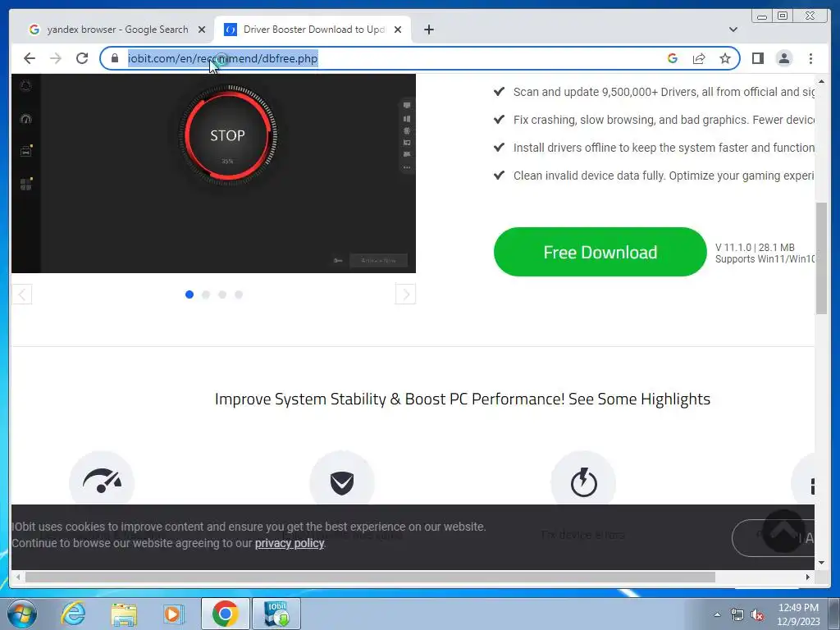Viewport: 840px width, 630px height.
Task: Click the Google icon in the address bar
Action: [673, 58]
